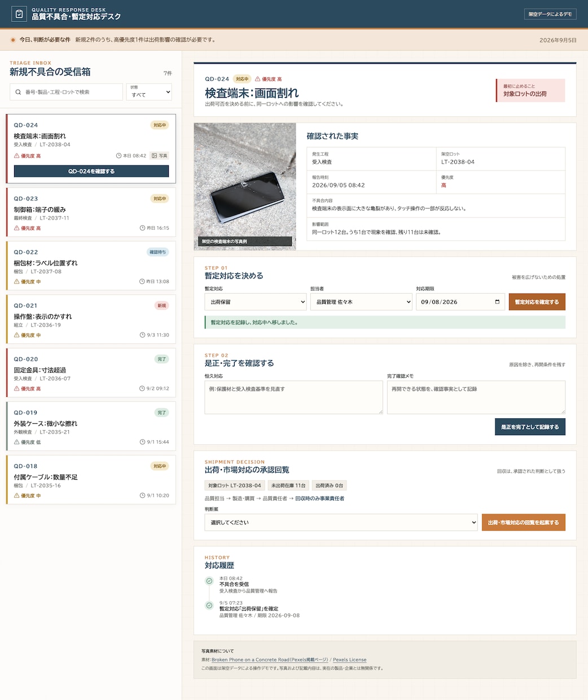Click the clock icon on QD-024 card

tap(119, 156)
